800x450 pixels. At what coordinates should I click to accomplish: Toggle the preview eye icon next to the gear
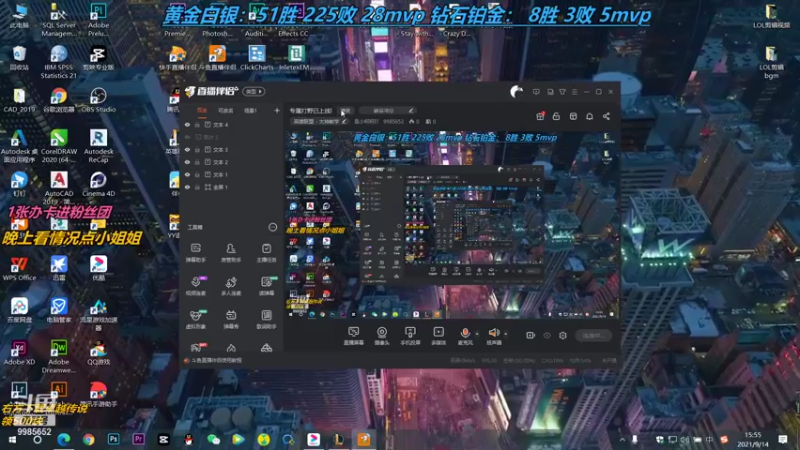pos(547,335)
